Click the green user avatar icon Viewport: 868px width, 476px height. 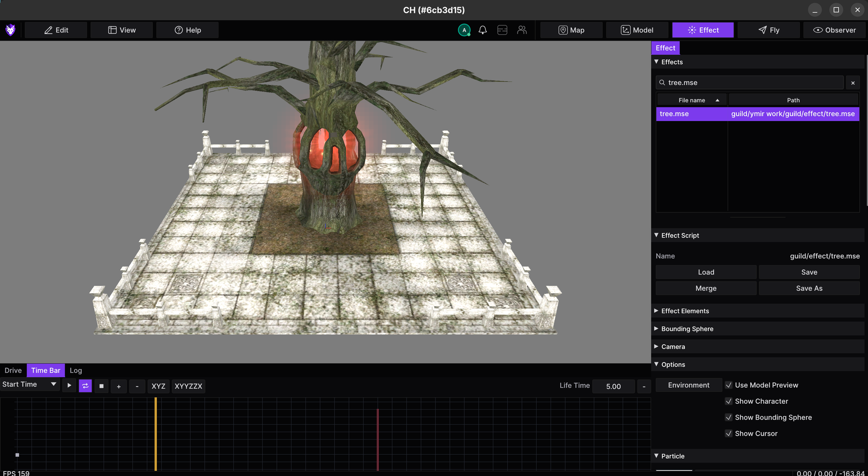(x=464, y=30)
